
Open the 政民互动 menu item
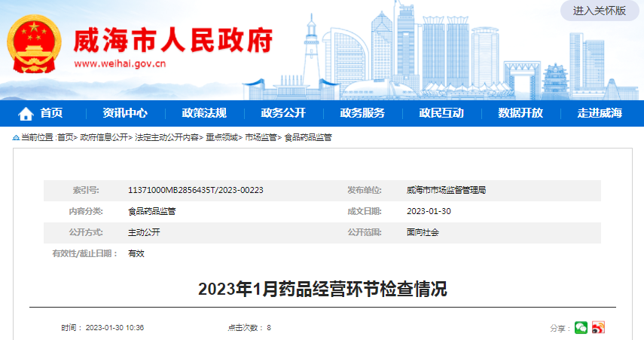click(x=441, y=113)
